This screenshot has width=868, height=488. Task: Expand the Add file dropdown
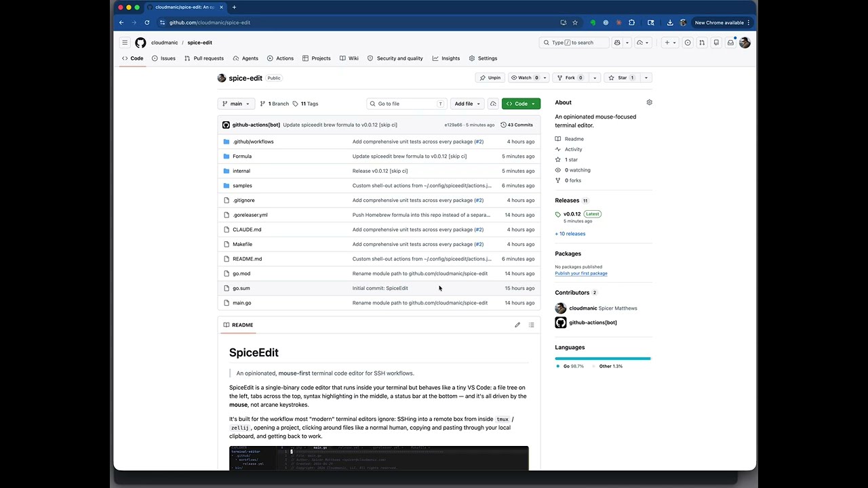(x=467, y=104)
